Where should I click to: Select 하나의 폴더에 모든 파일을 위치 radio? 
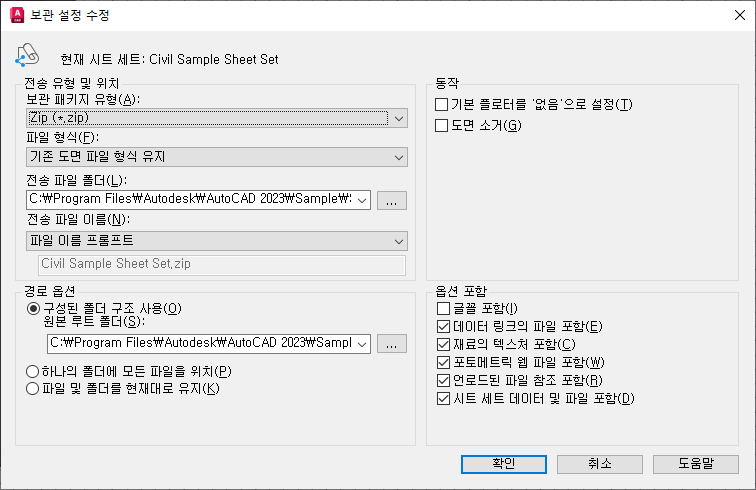coord(32,371)
